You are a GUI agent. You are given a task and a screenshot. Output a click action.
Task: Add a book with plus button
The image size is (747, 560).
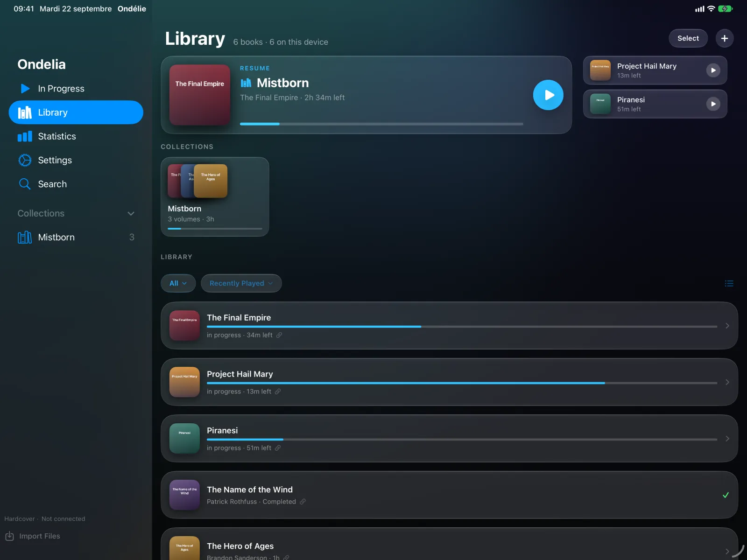pos(725,38)
